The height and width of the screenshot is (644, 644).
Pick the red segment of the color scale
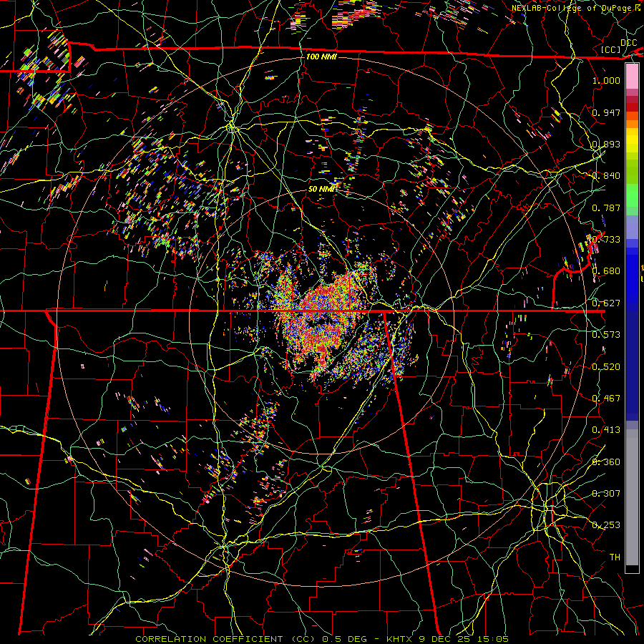click(632, 107)
